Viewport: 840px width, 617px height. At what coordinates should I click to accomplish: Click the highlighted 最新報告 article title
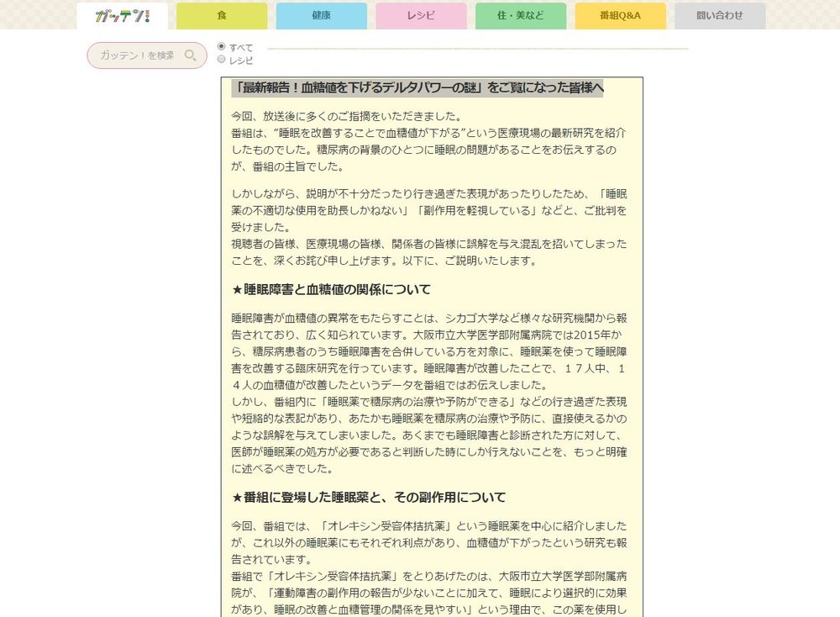tap(417, 87)
